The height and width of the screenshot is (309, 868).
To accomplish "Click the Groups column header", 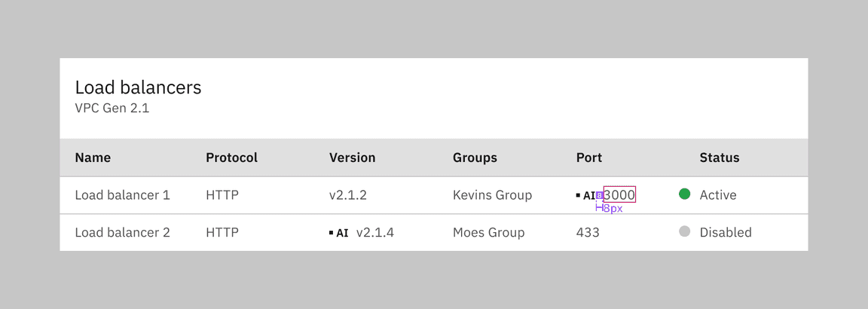I will click(475, 158).
